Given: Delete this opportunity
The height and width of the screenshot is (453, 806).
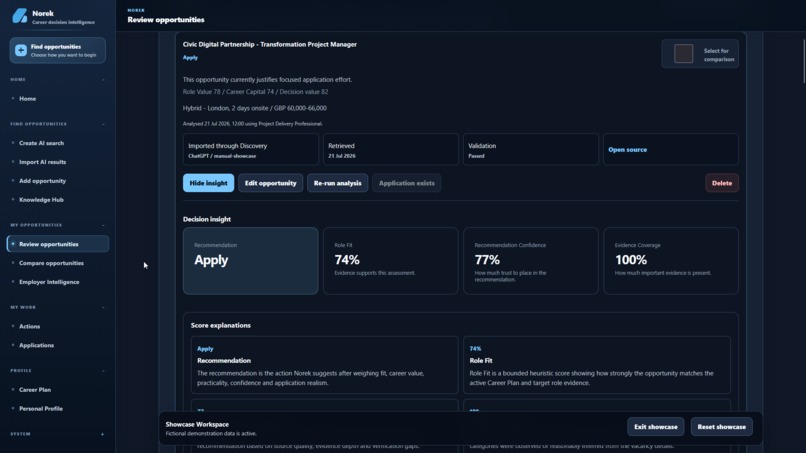Looking at the screenshot, I should (722, 183).
